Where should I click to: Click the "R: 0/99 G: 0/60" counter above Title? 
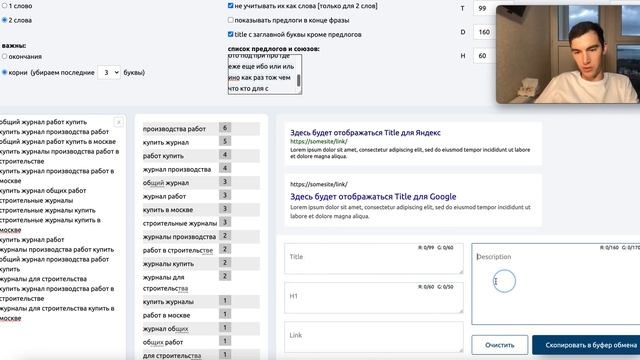[436, 247]
